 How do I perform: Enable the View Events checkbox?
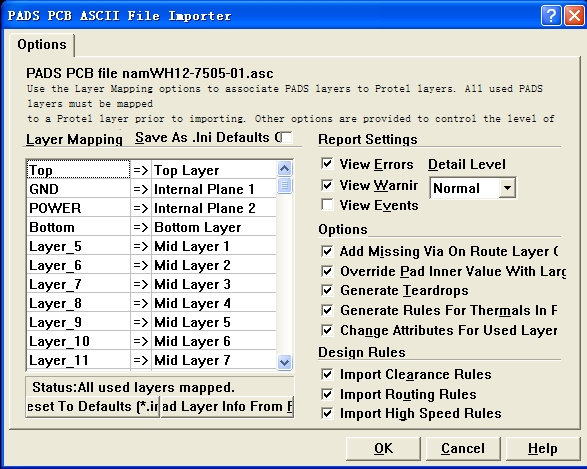tap(327, 205)
